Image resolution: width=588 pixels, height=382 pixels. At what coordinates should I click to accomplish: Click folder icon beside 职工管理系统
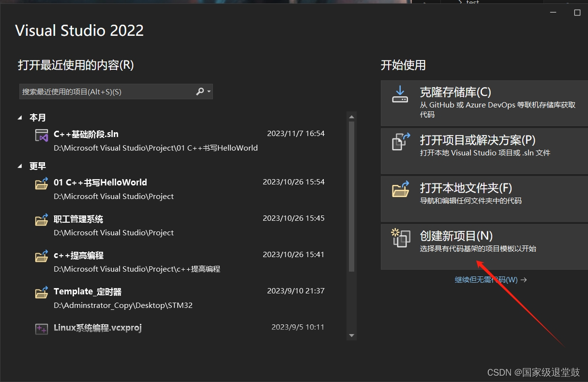coord(42,220)
